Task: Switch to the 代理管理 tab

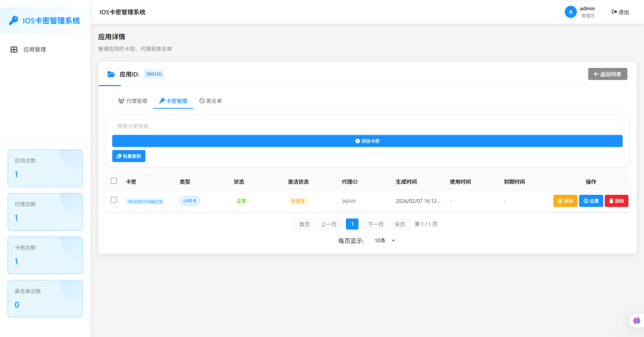Action: click(x=133, y=101)
